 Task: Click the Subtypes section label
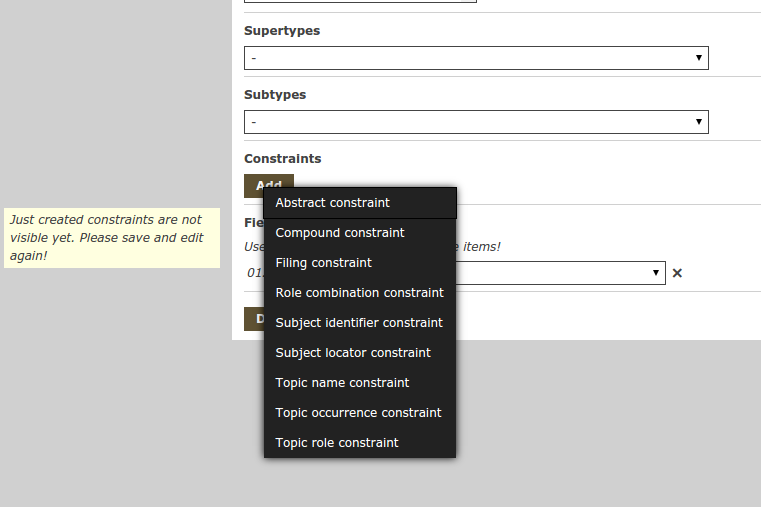pos(275,95)
